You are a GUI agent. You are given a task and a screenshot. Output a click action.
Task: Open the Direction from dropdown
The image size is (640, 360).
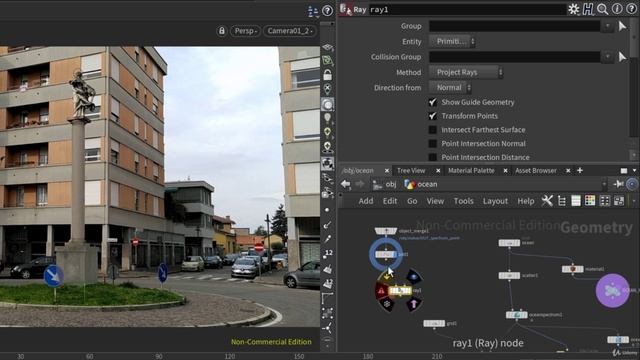[x=450, y=87]
